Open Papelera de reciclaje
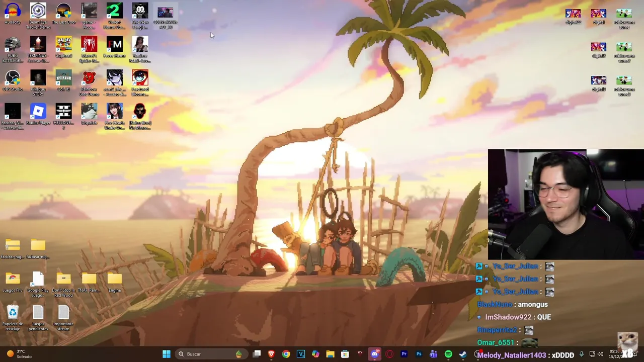Viewport: 644px width, 362px height. tap(13, 318)
